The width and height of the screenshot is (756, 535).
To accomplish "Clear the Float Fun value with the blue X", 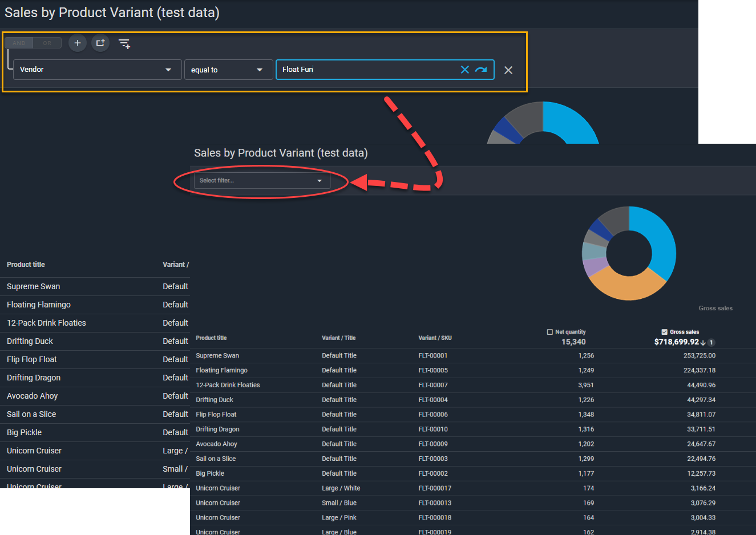I will click(x=464, y=70).
